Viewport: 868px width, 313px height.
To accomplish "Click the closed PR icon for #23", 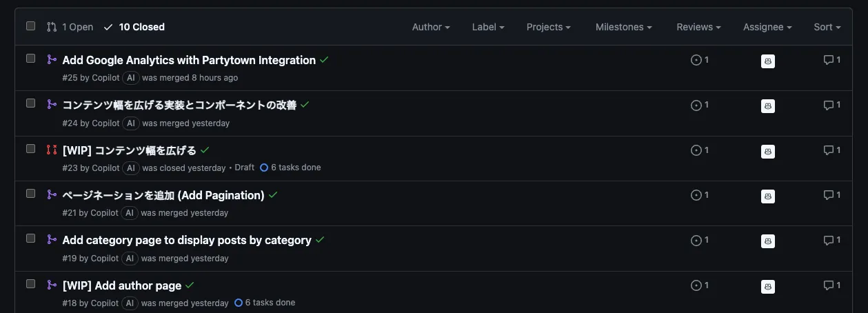I will [x=52, y=150].
